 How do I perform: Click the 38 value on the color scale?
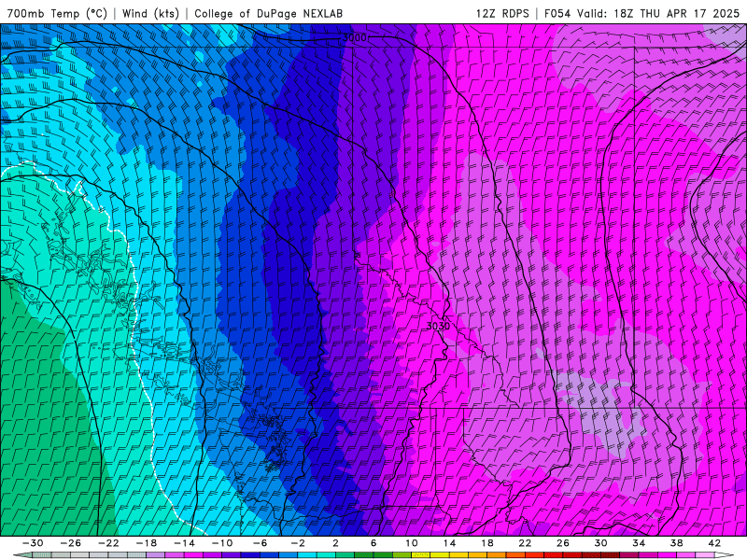pos(676,543)
